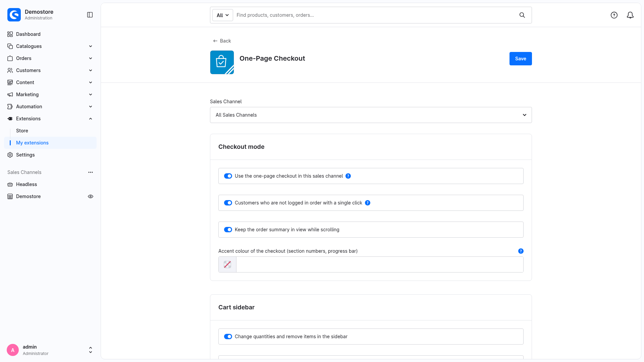Open the Automation menu item
The width and height of the screenshot is (644, 362).
coord(50,107)
